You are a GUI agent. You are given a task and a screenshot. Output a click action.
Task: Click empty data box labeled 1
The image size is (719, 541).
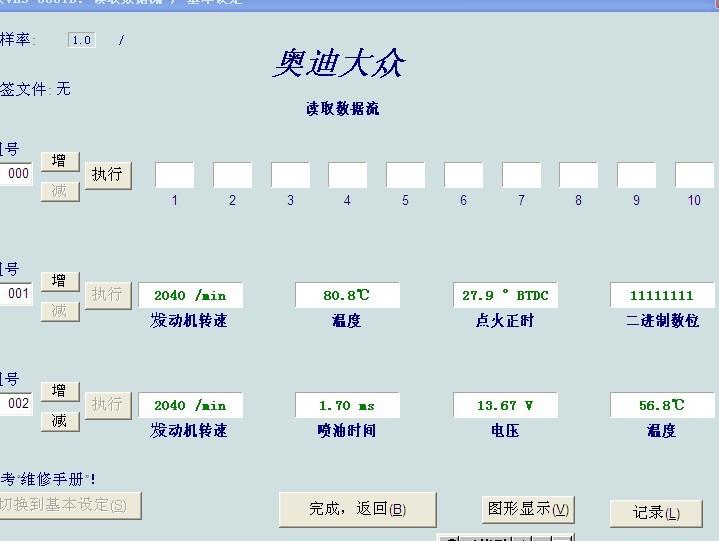174,175
